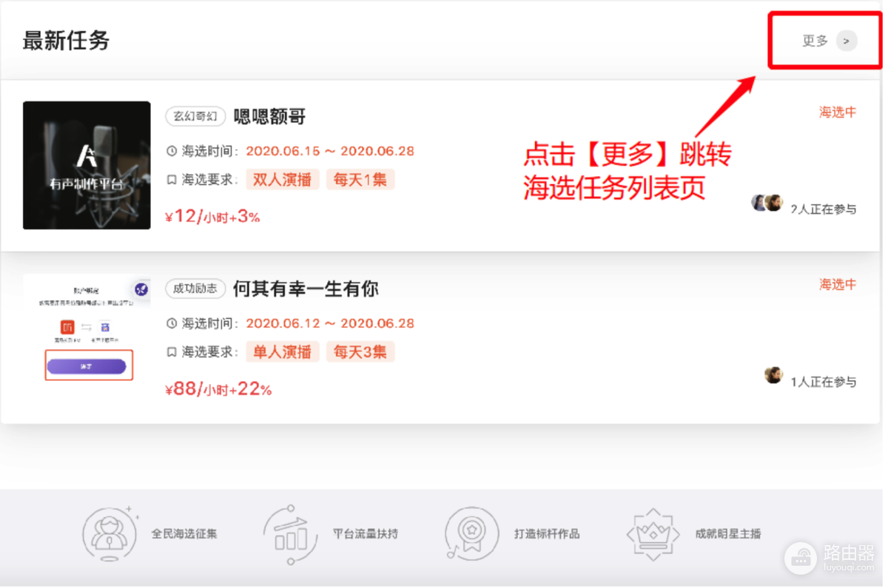
Task: Click the bookmark icon beside 单人演播 requirement
Action: 172,352
